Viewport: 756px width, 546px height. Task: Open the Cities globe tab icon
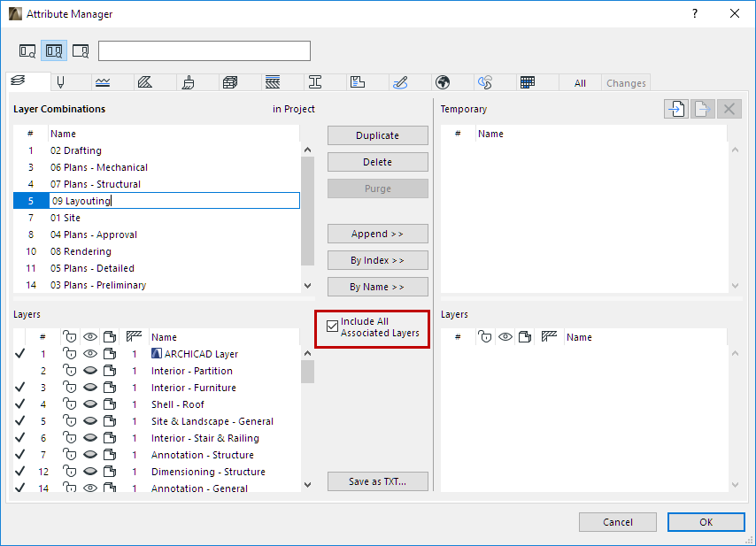(443, 82)
